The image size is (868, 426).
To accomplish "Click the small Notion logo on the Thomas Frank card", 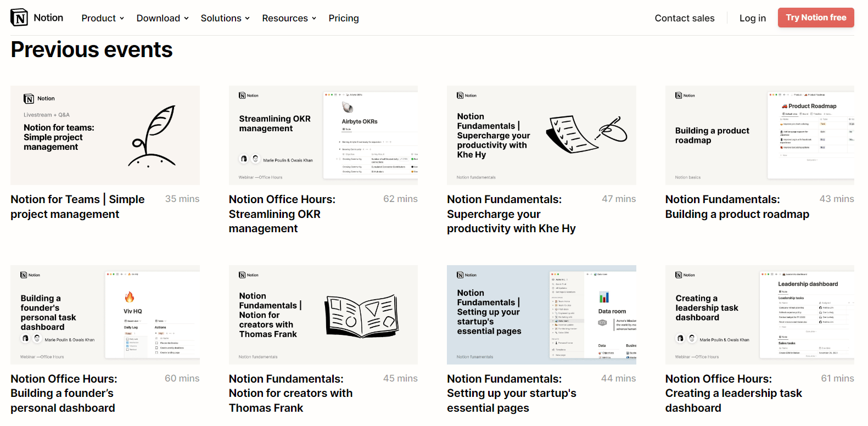I will click(242, 275).
